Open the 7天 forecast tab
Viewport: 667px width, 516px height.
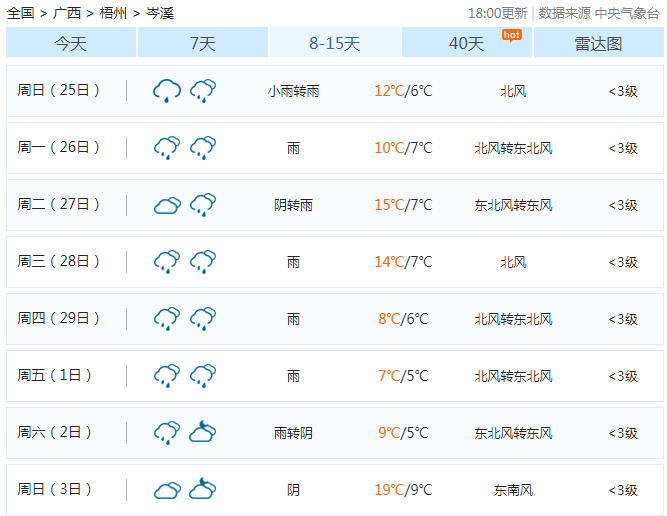tap(203, 43)
